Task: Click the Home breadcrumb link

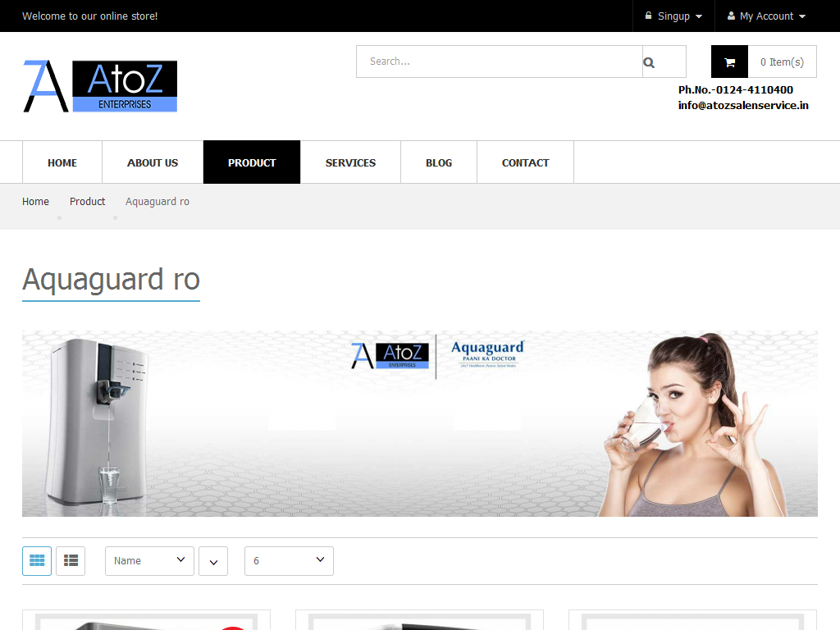Action: 35,202
